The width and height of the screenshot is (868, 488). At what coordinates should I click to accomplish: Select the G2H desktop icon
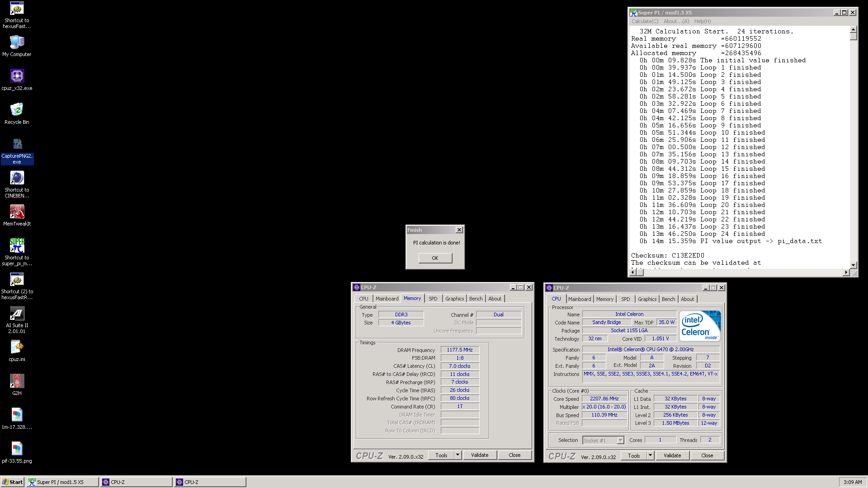point(17,385)
